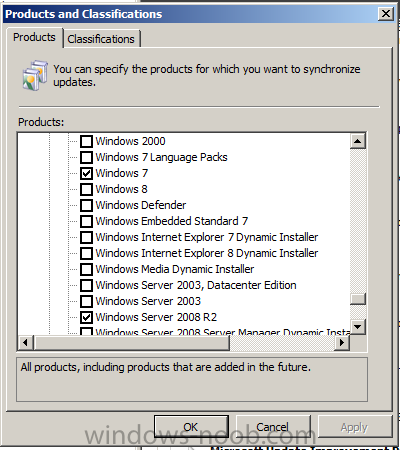
Task: Close the Products and Classifications dialog
Action: 386,14
